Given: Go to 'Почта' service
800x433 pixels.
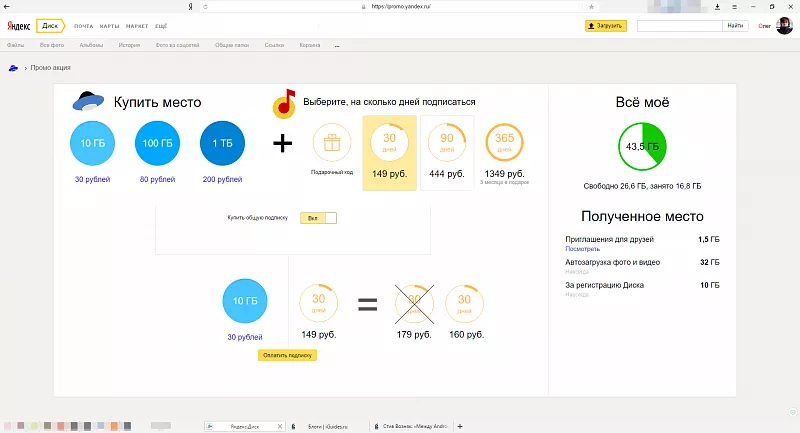Looking at the screenshot, I should click(84, 26).
